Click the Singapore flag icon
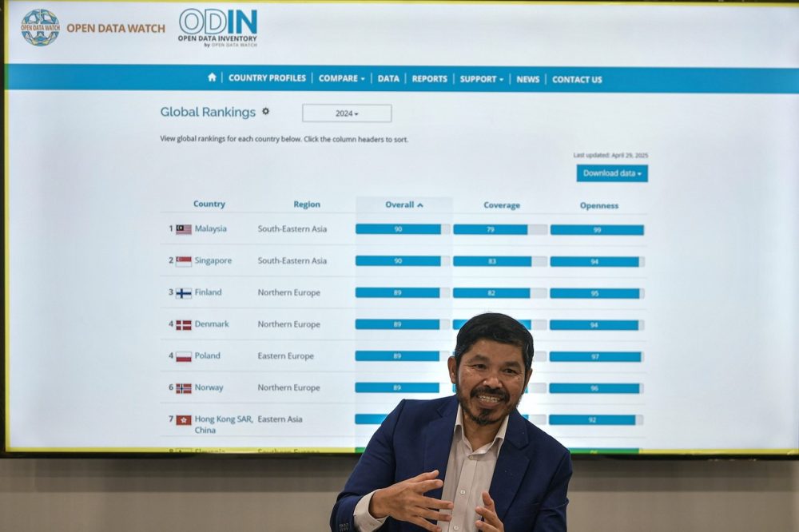The width and height of the screenshot is (799, 532). (184, 261)
